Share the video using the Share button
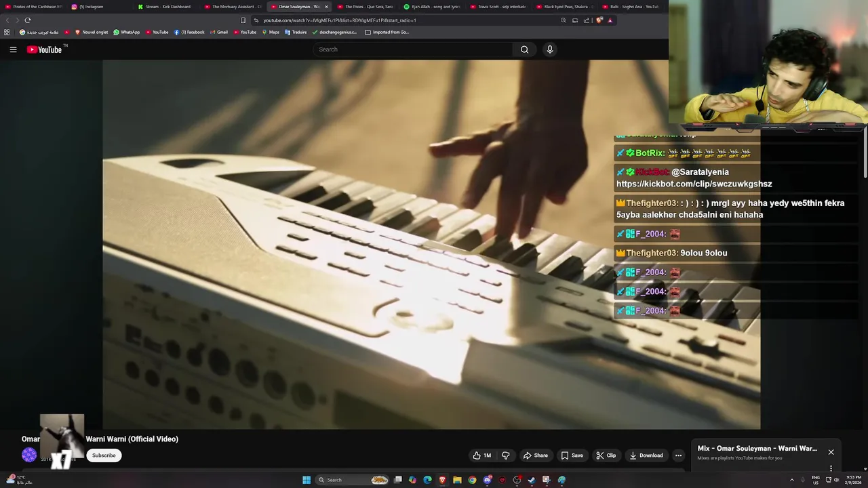 click(x=536, y=455)
